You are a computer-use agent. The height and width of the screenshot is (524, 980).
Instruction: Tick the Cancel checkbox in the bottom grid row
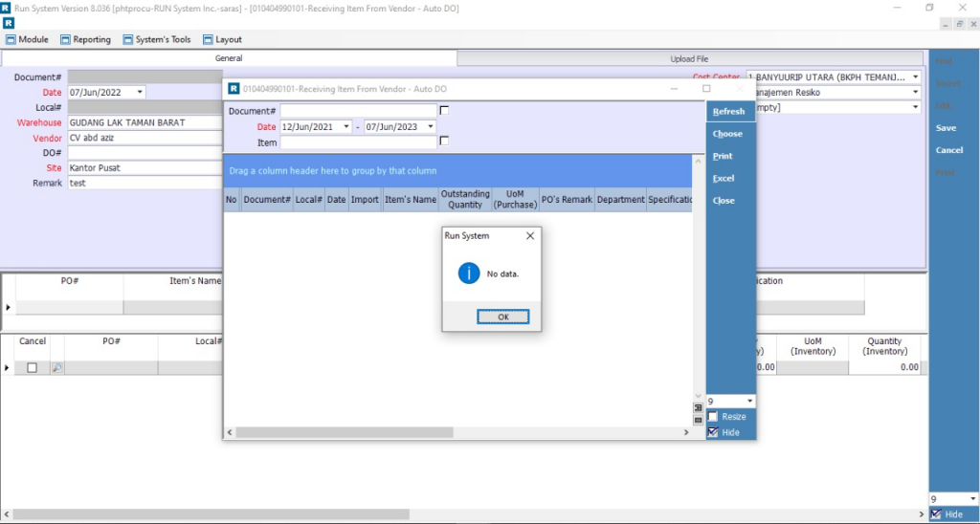pos(32,368)
